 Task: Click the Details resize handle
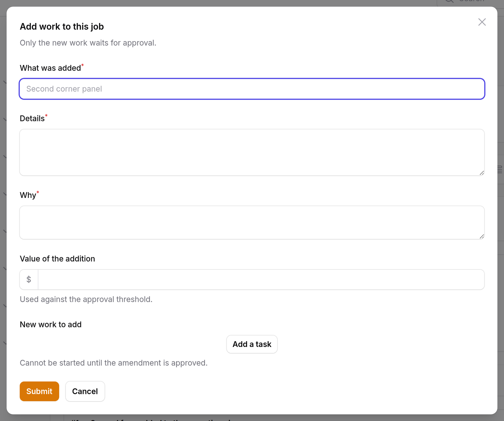tap(482, 173)
